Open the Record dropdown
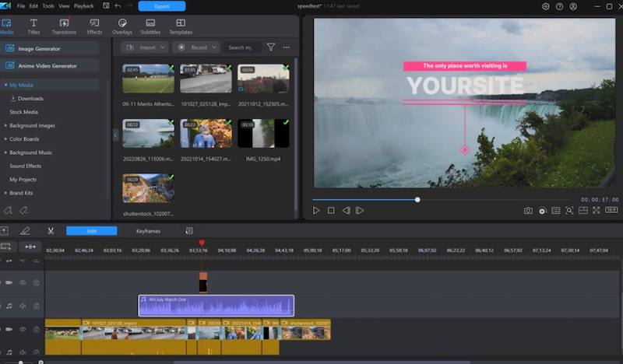The height and width of the screenshot is (364, 623). click(x=196, y=47)
